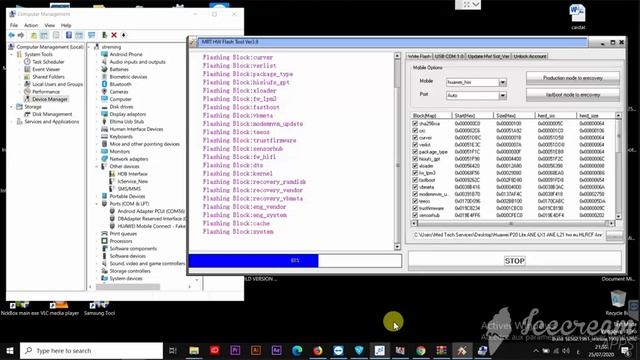Uncheck the xloader block checkbox
640x360 pixels.
[x=415, y=166]
